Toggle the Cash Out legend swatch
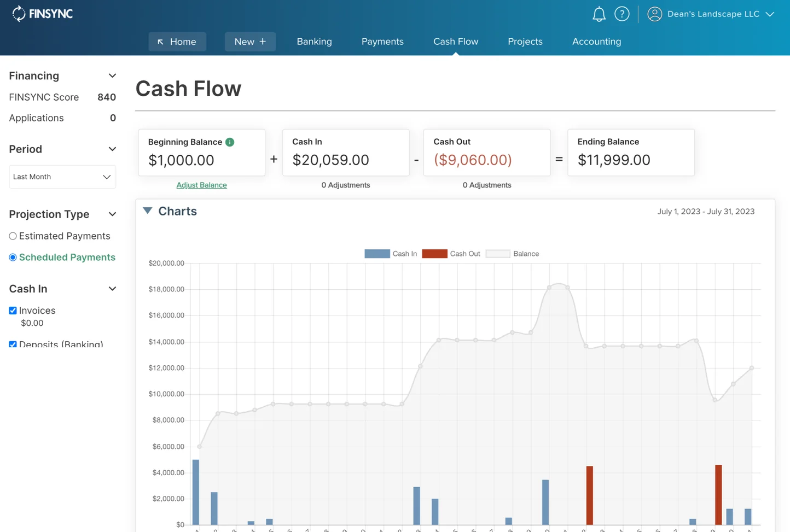This screenshot has width=790, height=532. pos(434,254)
